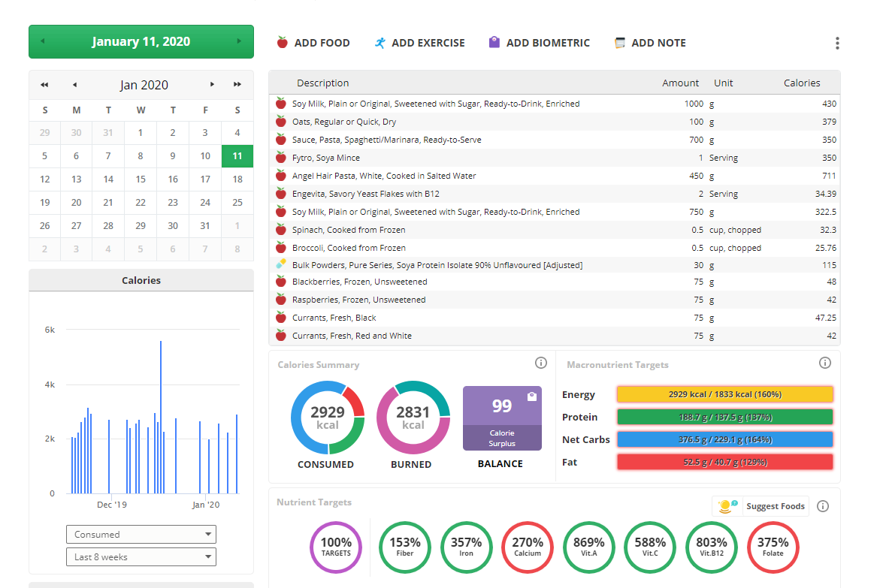Image resolution: width=883 pixels, height=588 pixels.
Task: Jump back one year in calendar
Action: coord(44,84)
